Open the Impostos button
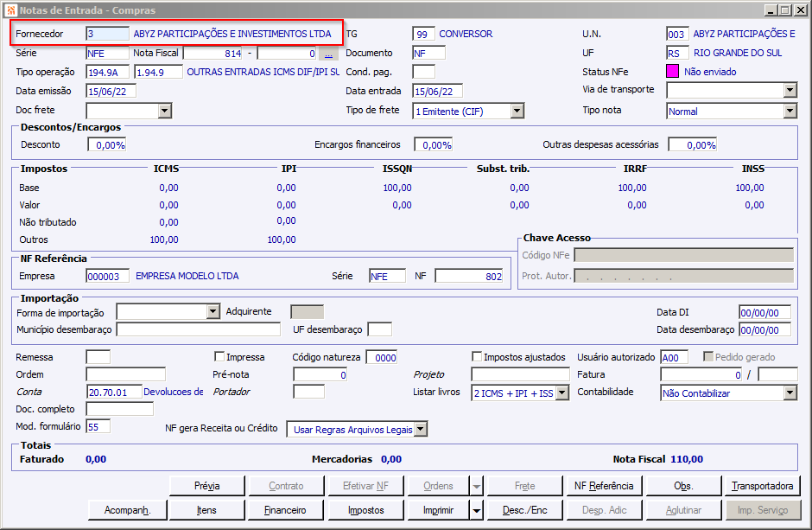Viewport: 812px width, 530px height. [366, 510]
